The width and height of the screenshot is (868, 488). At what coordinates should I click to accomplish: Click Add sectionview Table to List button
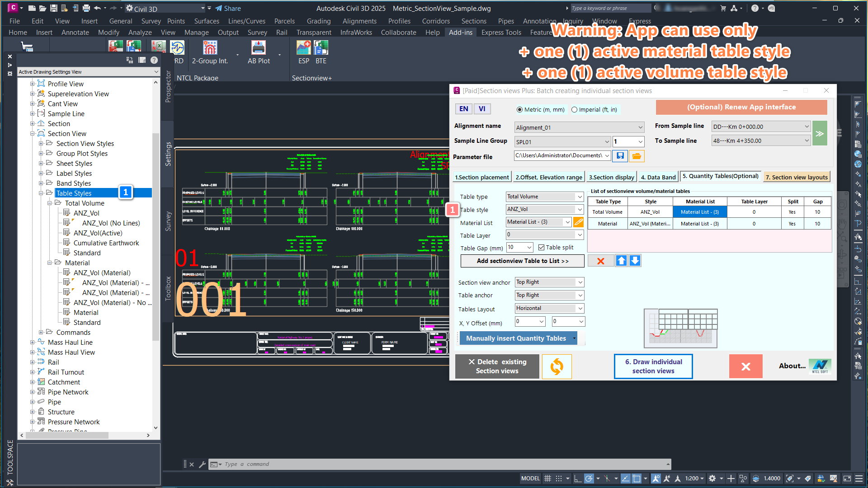click(522, 261)
